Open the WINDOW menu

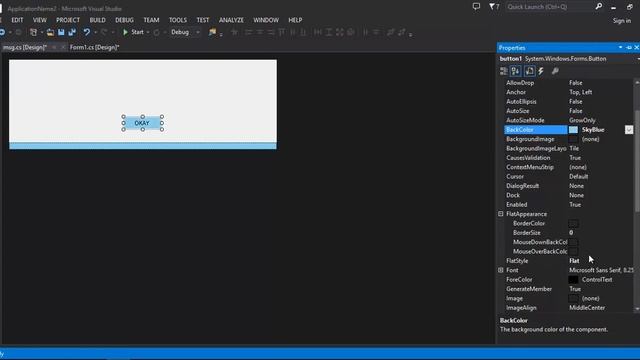[x=266, y=20]
